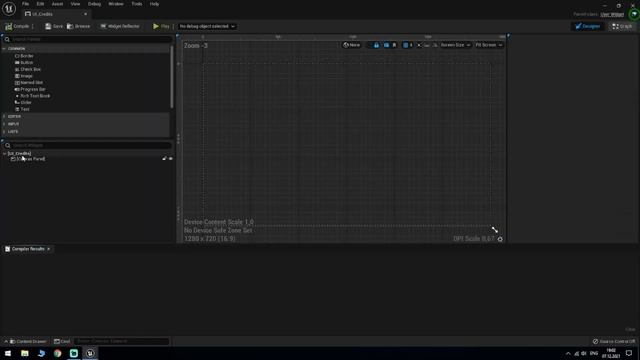Screen dimensions: 640x360
Task: Click the DPI Scale gear icon
Action: 500,239
